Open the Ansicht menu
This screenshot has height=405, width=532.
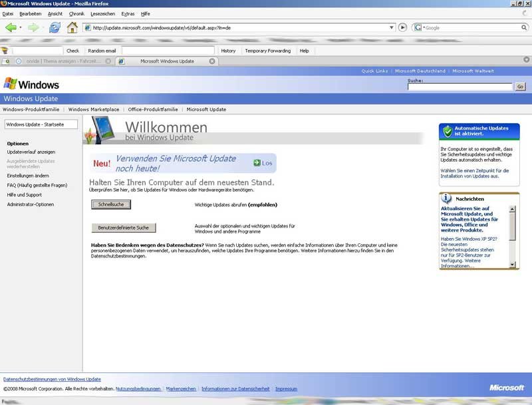point(55,14)
